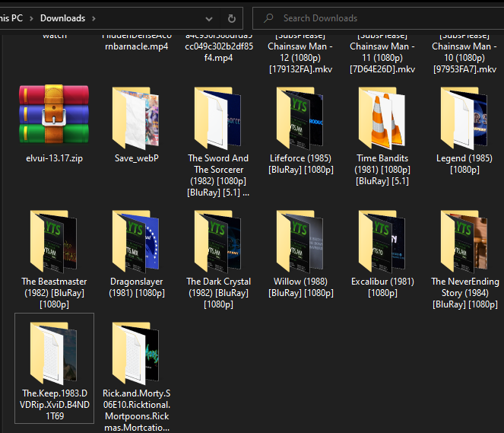Select the elvui-13.17.zip WinRAR archive icon
Screen dimensions: 504x433
(54, 114)
